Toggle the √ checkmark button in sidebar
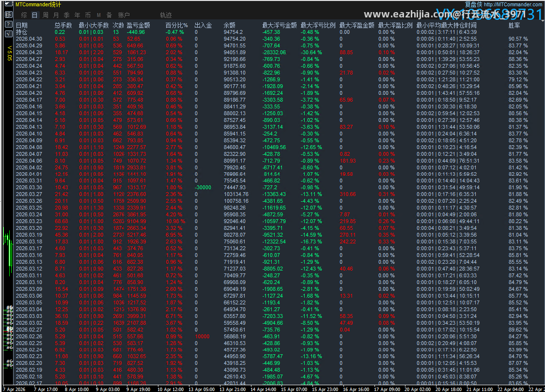Image resolution: width=545 pixels, height=392 pixels. pyautogui.click(x=9, y=34)
